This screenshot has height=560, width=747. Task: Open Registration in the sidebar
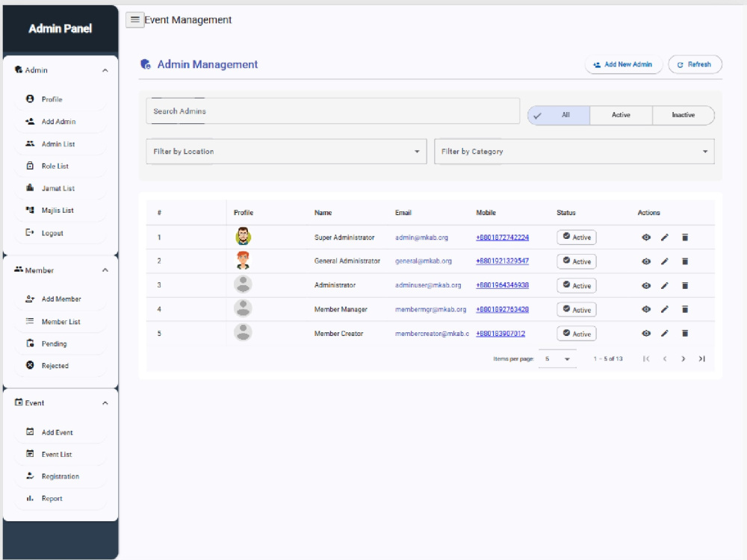tap(61, 476)
